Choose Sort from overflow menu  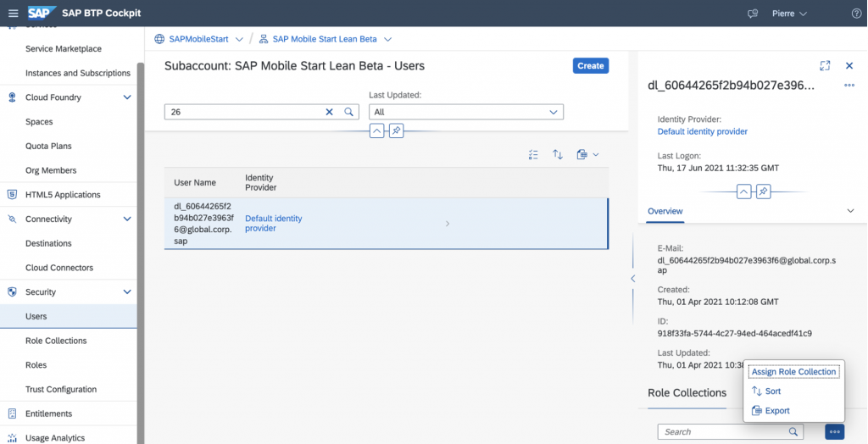[x=766, y=391]
